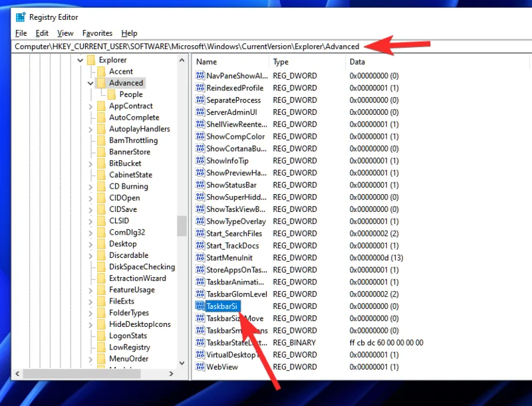Click the TaskbarGlomLevel REG_DWORD value icon
This screenshot has height=406, width=532.
(200, 294)
